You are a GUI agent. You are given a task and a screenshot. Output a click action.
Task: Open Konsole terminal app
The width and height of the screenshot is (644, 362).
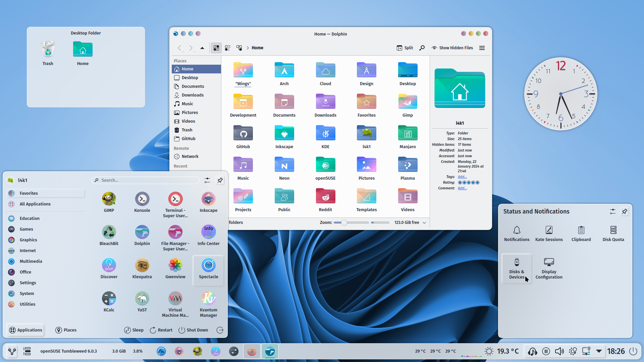142,202
